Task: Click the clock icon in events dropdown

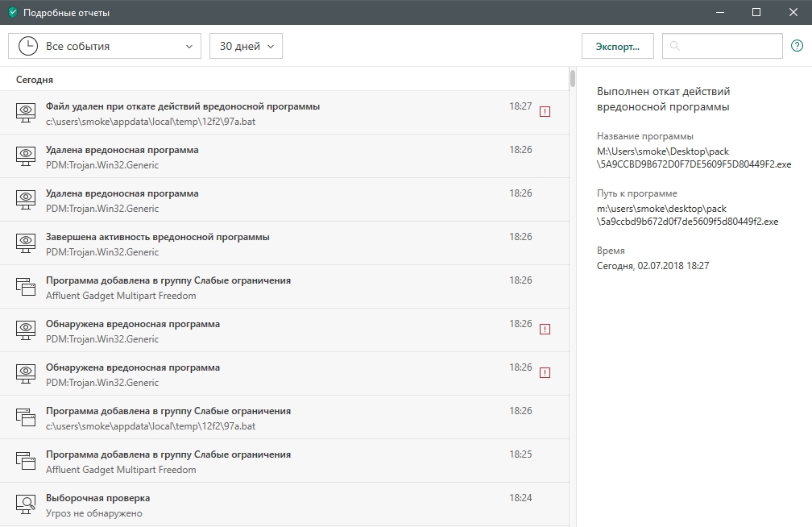Action: click(x=27, y=46)
